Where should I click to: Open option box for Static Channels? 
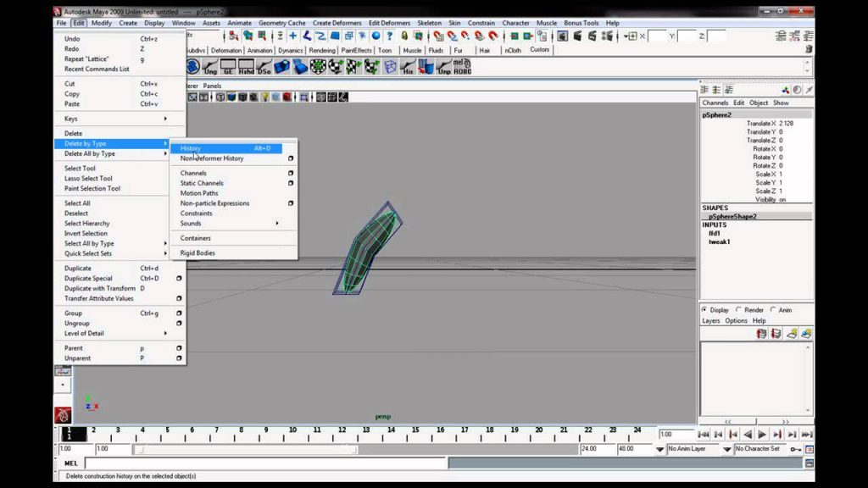291,183
